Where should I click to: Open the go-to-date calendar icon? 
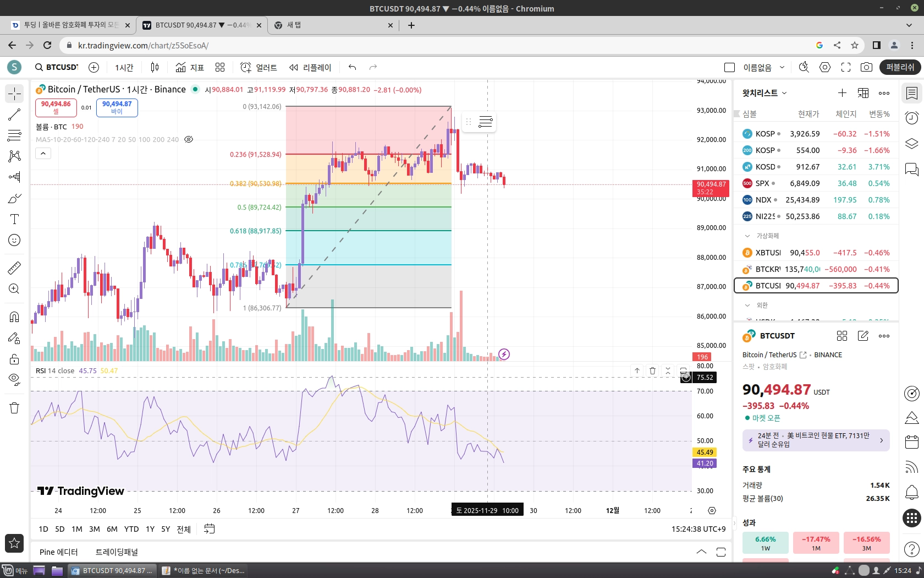click(210, 529)
